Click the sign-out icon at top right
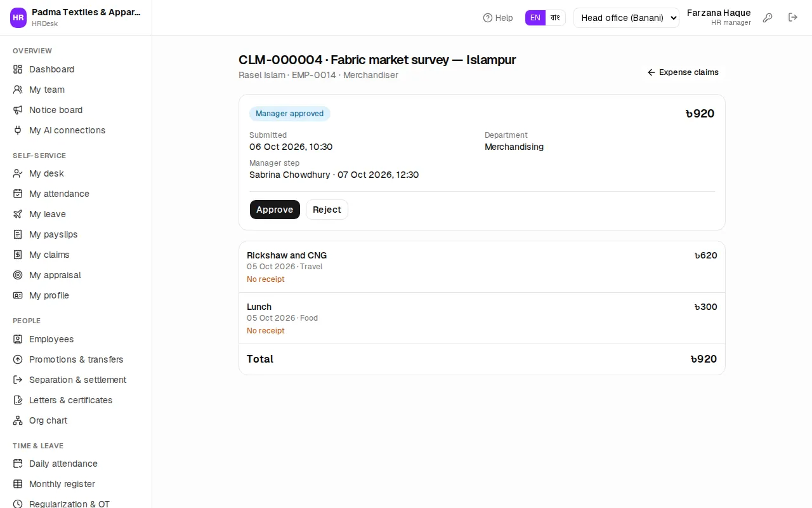Screen dimensions: 812x508 point(793,18)
